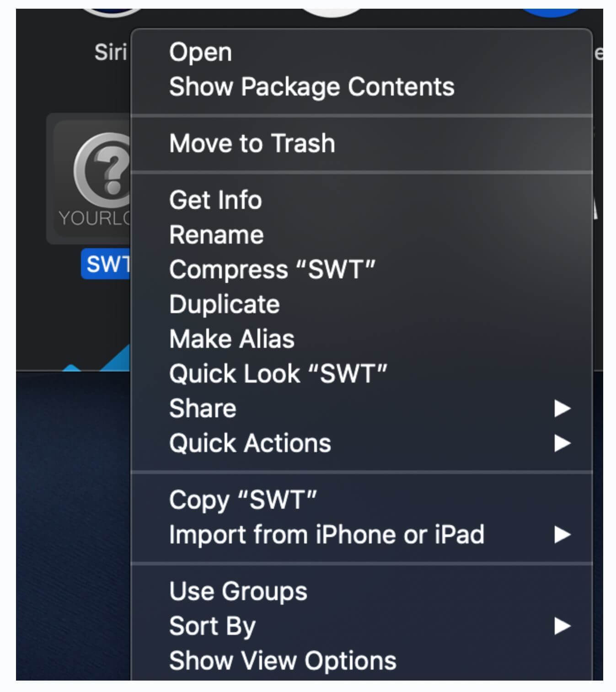The width and height of the screenshot is (616, 692).
Task: Choose Rename in the context menu
Action: click(216, 235)
